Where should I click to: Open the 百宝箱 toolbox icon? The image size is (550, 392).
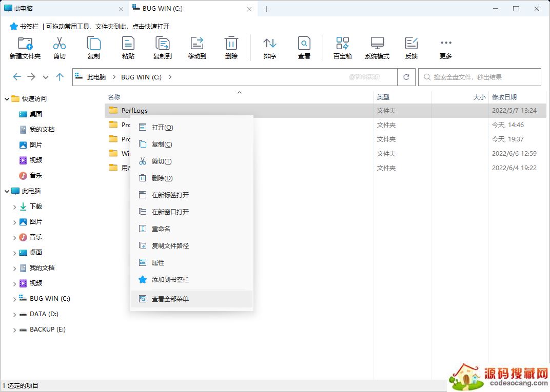[x=342, y=44]
